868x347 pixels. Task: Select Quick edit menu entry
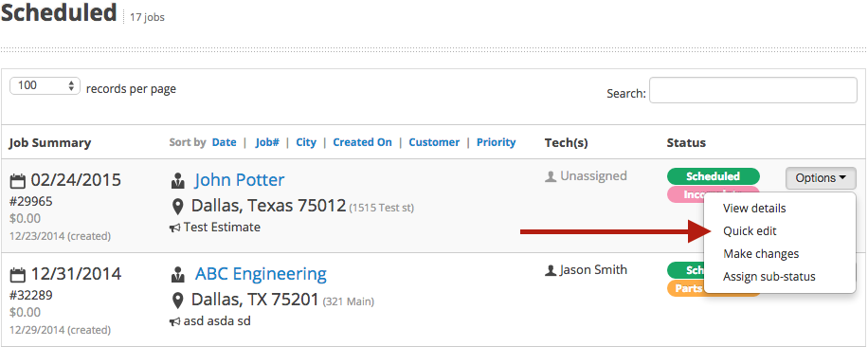click(750, 231)
